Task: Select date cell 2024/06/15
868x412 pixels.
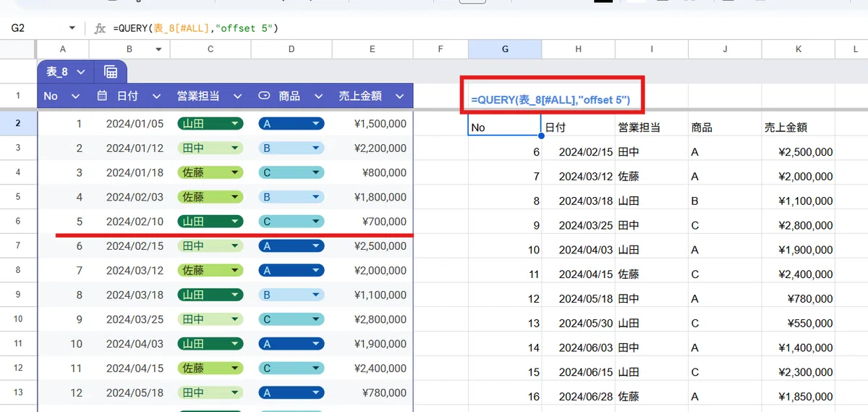Action: coord(579,372)
